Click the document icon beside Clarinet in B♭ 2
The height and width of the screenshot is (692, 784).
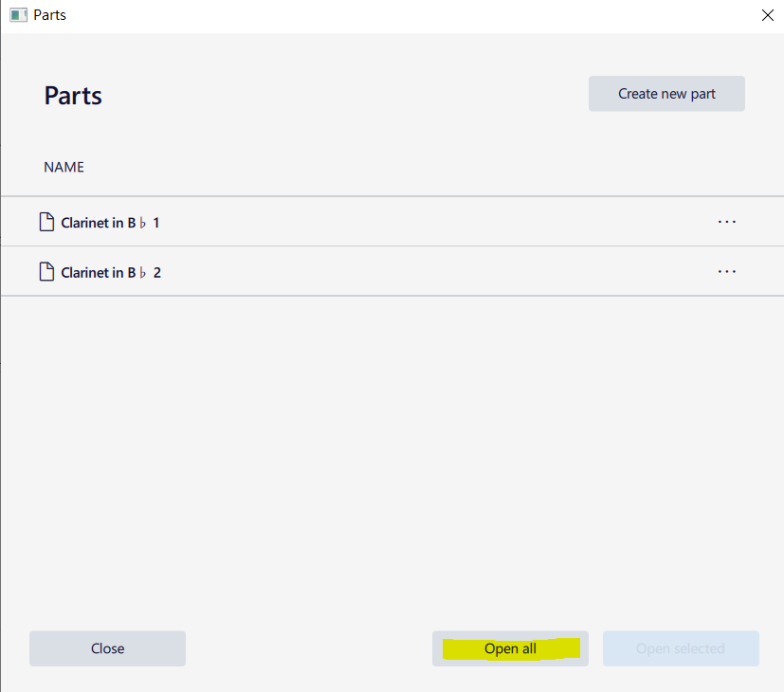pyautogui.click(x=46, y=272)
